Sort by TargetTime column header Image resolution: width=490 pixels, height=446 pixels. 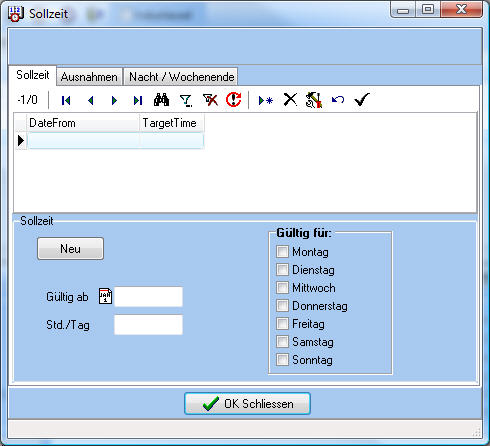coord(172,123)
